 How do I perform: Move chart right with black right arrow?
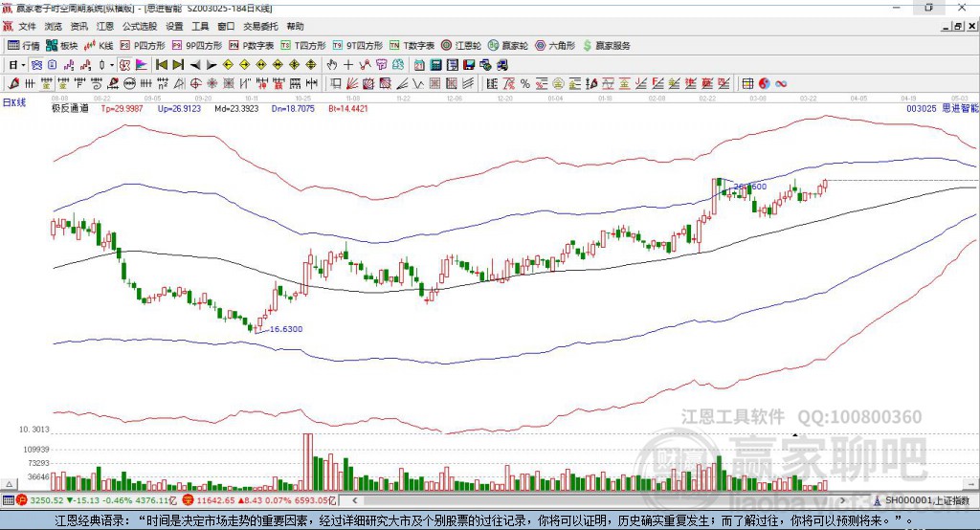point(212,65)
